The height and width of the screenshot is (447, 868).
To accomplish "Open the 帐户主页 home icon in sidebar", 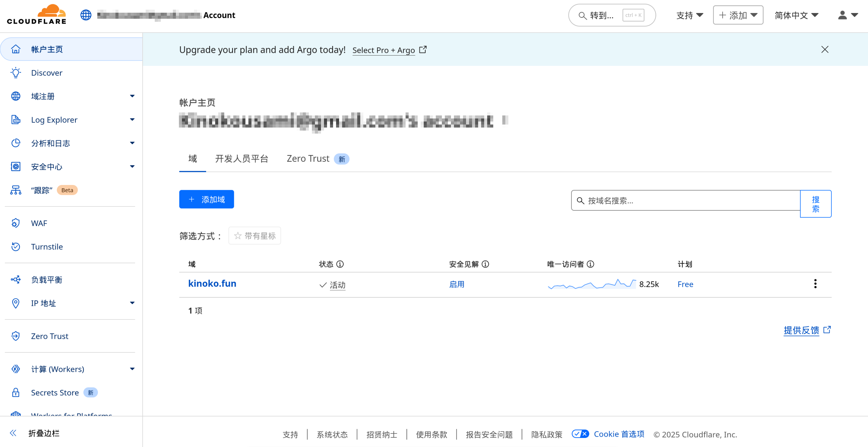I will point(15,49).
